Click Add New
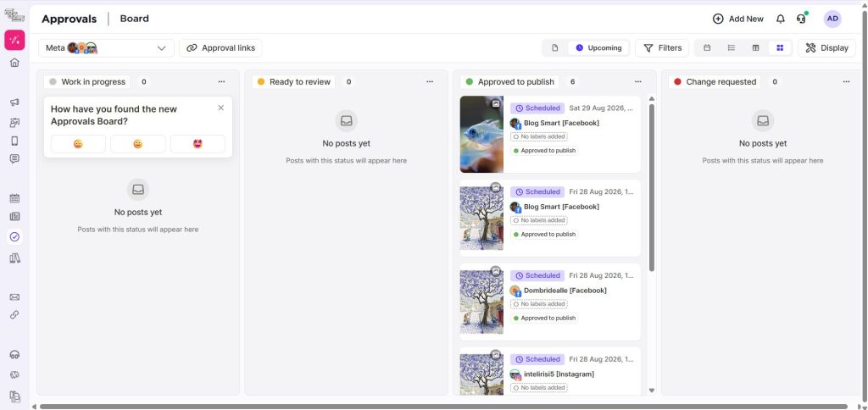 [738, 19]
